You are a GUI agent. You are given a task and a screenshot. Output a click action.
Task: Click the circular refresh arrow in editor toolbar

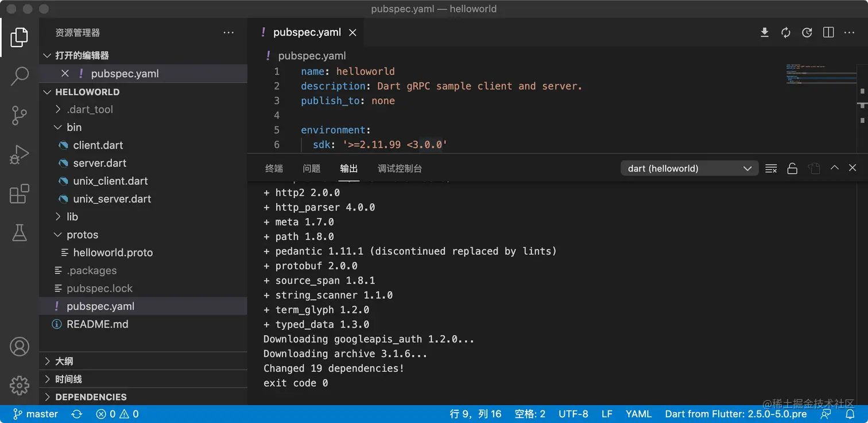807,33
